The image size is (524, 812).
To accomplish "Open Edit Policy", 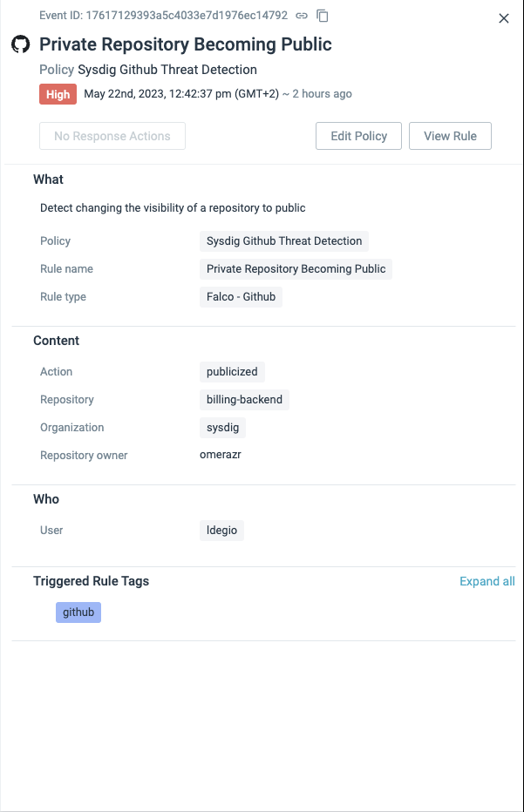I will point(358,135).
